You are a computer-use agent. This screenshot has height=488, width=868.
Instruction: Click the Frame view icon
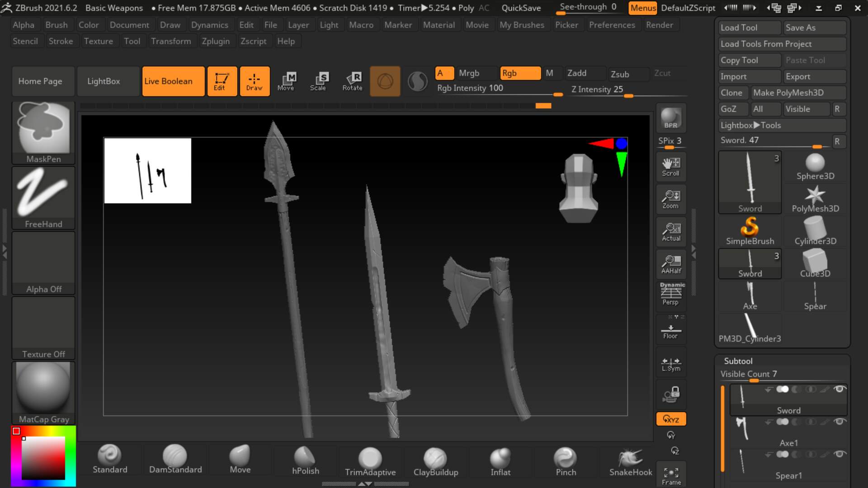(x=671, y=476)
